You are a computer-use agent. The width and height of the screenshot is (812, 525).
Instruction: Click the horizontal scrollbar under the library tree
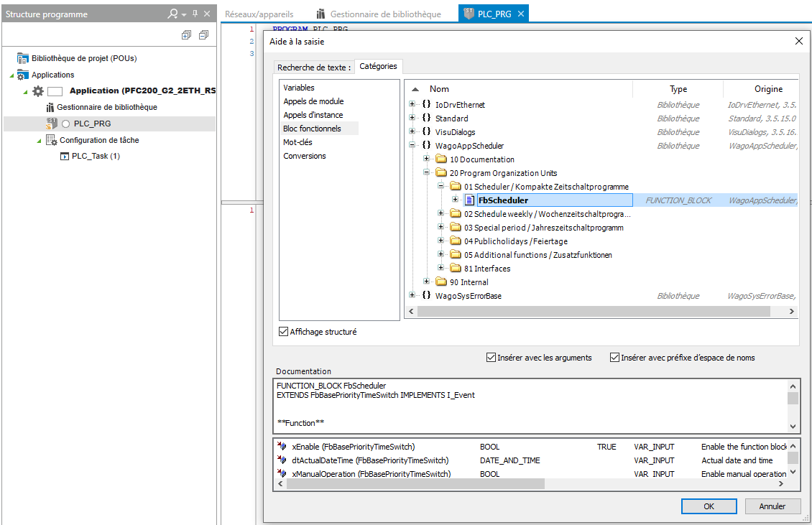tap(575, 311)
